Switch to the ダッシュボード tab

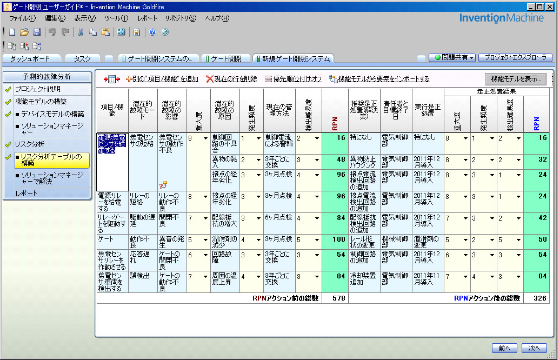click(30, 59)
